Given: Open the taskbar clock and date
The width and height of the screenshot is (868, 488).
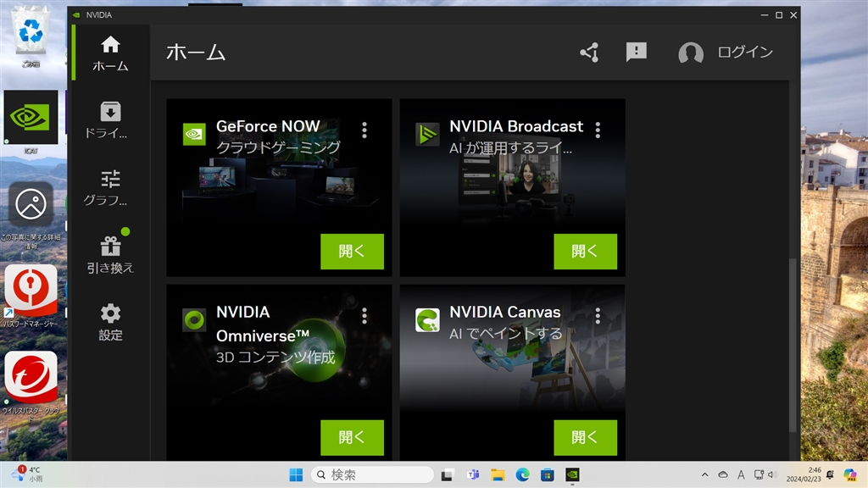Looking at the screenshot, I should tap(804, 474).
